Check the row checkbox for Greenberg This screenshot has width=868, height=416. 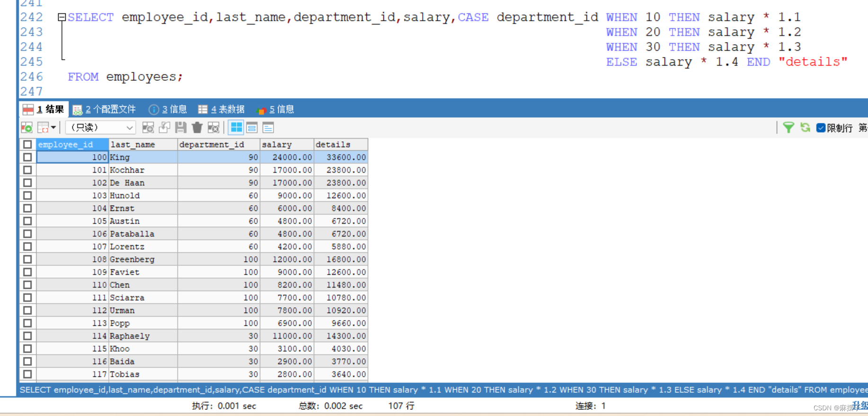pyautogui.click(x=27, y=259)
